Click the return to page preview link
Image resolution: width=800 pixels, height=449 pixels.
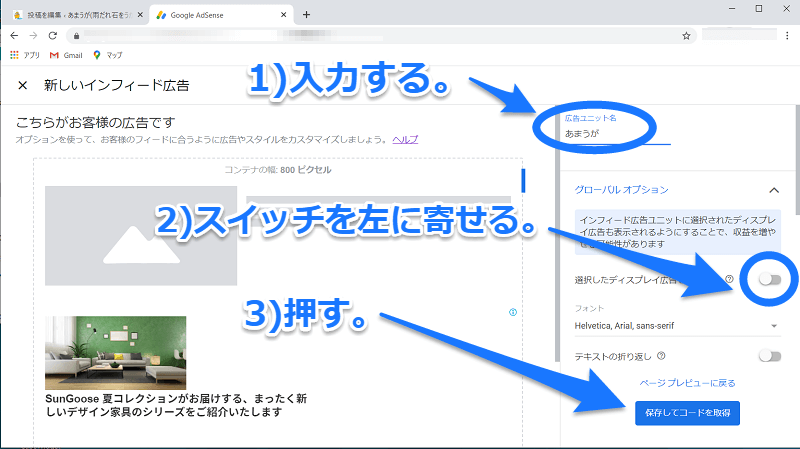click(687, 383)
